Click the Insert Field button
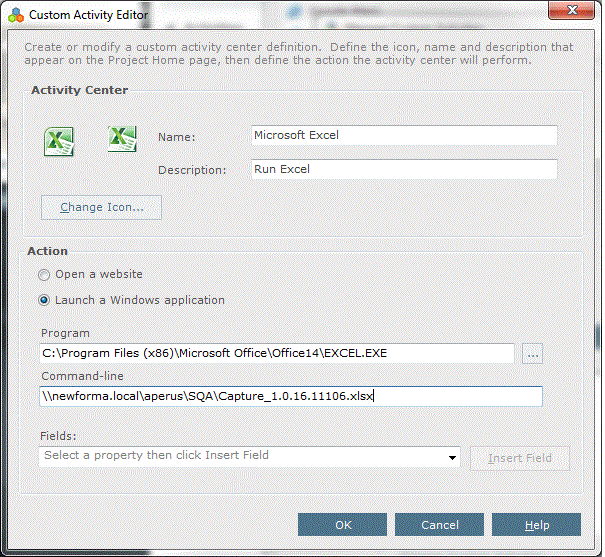 point(520,458)
